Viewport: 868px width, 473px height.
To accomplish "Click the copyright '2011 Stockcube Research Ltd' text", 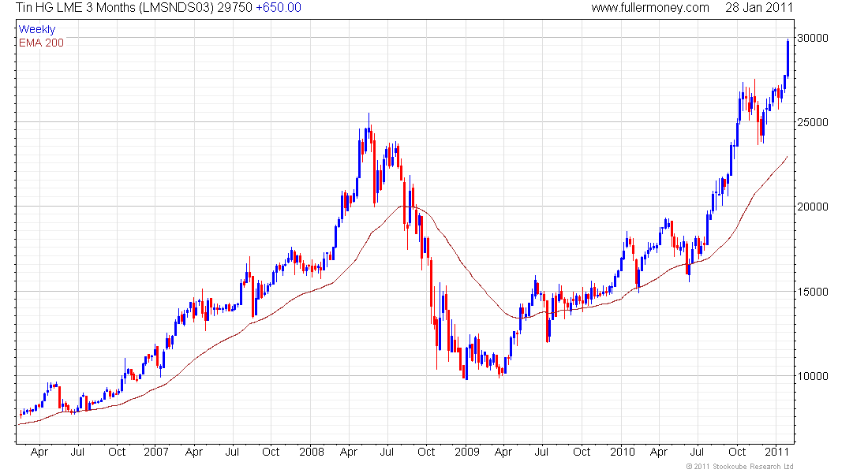I will coord(739,467).
